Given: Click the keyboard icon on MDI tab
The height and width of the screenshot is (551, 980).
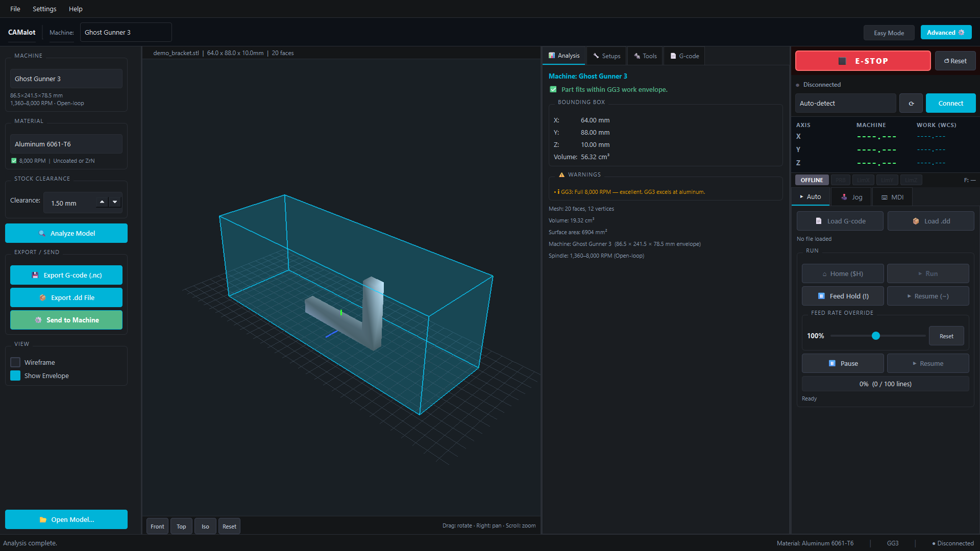Looking at the screenshot, I should coord(884,197).
